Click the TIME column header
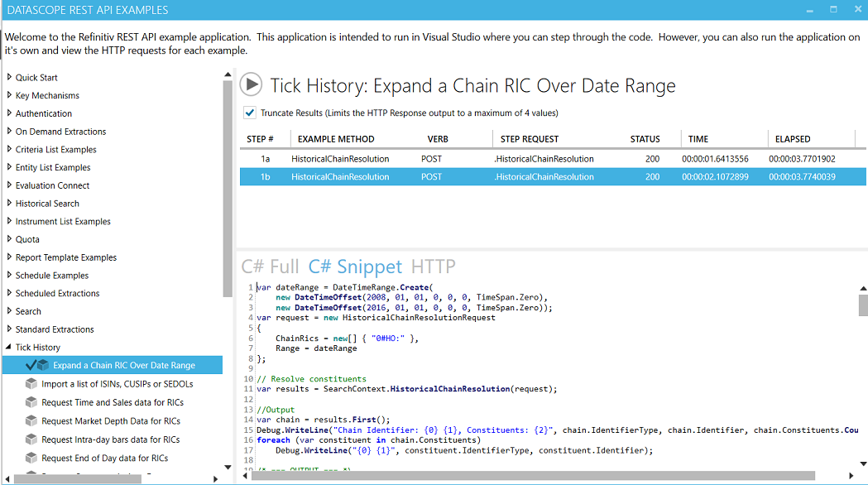Image resolution: width=868 pixels, height=485 pixels. click(x=698, y=139)
